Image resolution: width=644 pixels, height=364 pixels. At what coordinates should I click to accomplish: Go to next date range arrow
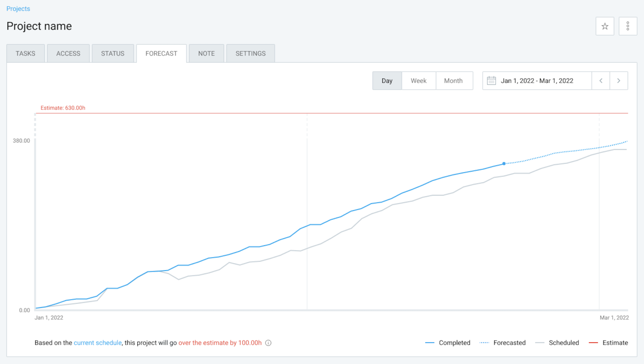pyautogui.click(x=619, y=81)
